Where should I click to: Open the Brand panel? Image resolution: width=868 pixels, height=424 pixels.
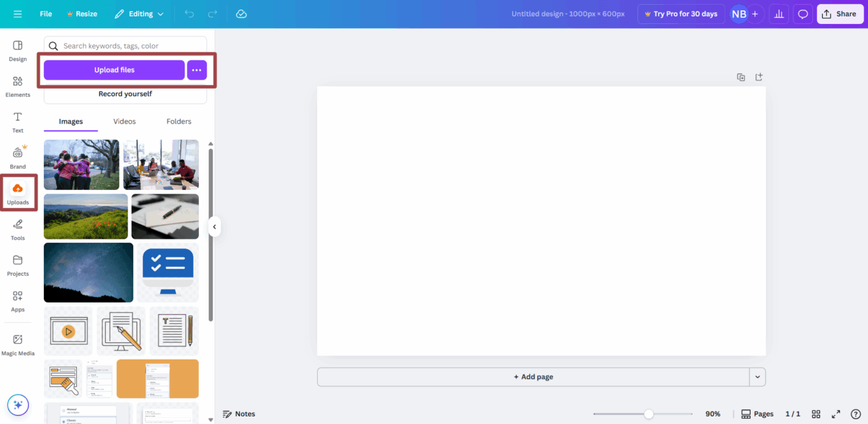[17, 157]
